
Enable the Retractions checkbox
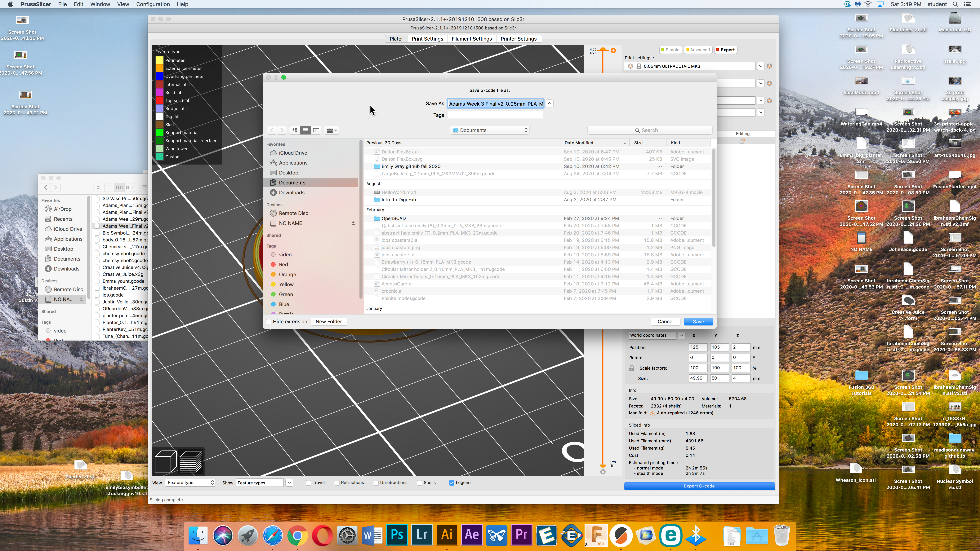pos(337,483)
